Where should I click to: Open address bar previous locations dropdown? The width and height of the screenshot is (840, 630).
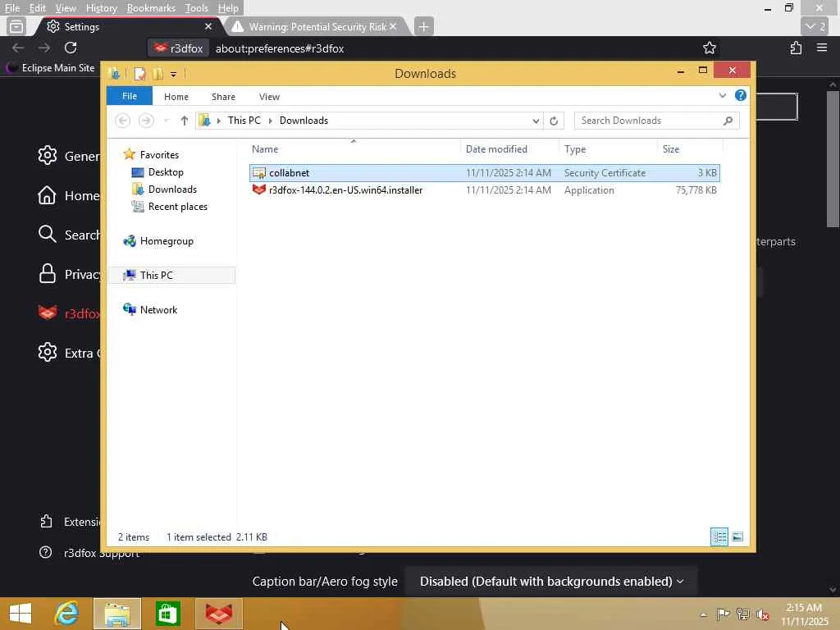[536, 121]
